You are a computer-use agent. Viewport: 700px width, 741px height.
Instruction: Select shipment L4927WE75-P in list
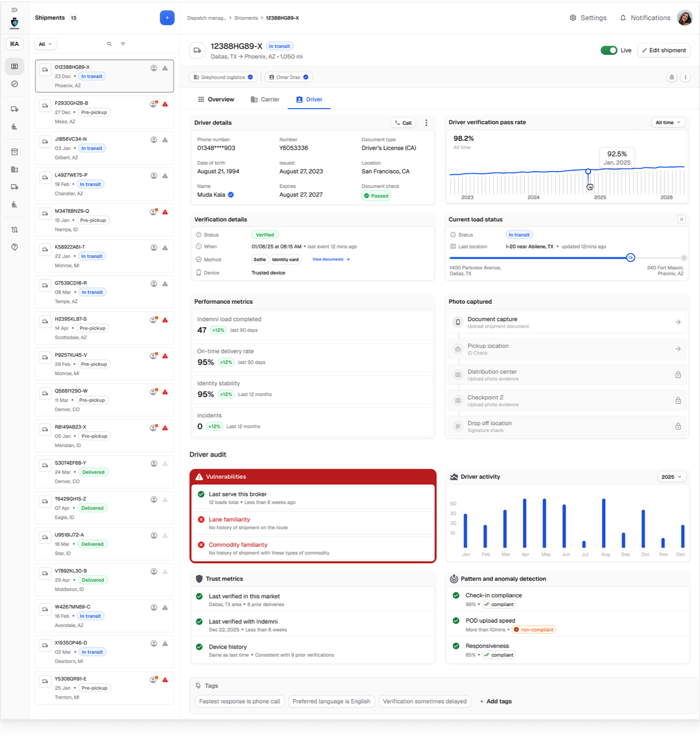104,184
